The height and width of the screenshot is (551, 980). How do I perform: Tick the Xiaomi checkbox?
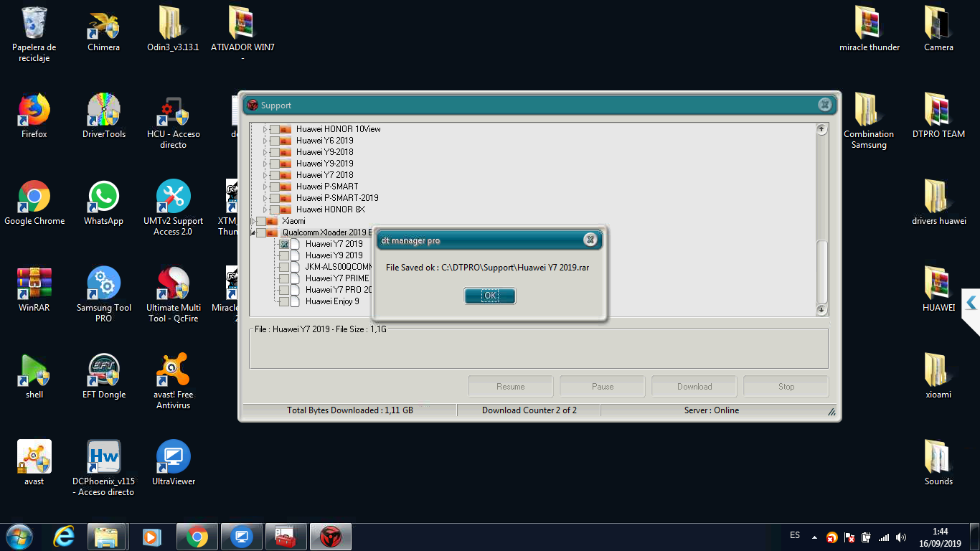point(261,221)
